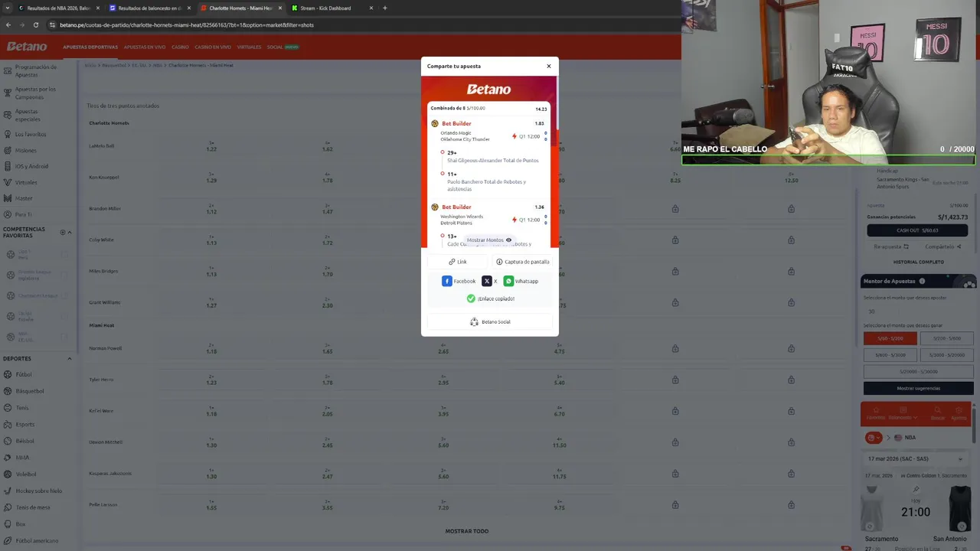Open Casino en Vivo top menu
The image size is (980, 551).
213,47
